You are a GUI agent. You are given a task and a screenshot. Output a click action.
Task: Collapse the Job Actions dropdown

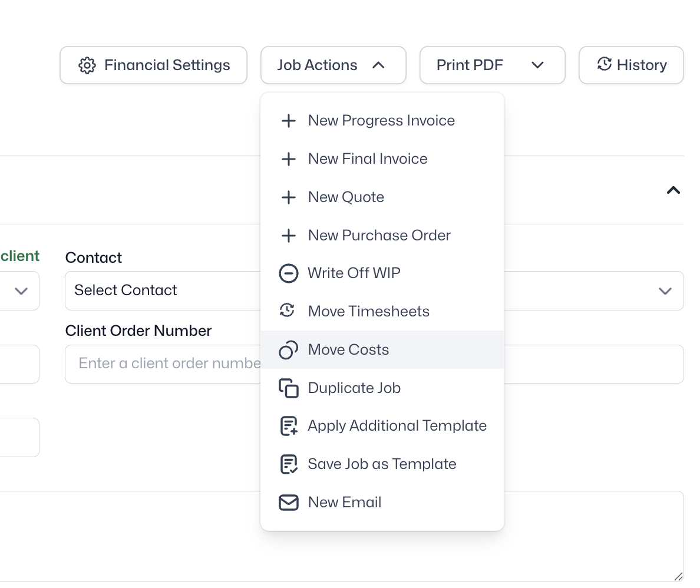pyautogui.click(x=333, y=65)
